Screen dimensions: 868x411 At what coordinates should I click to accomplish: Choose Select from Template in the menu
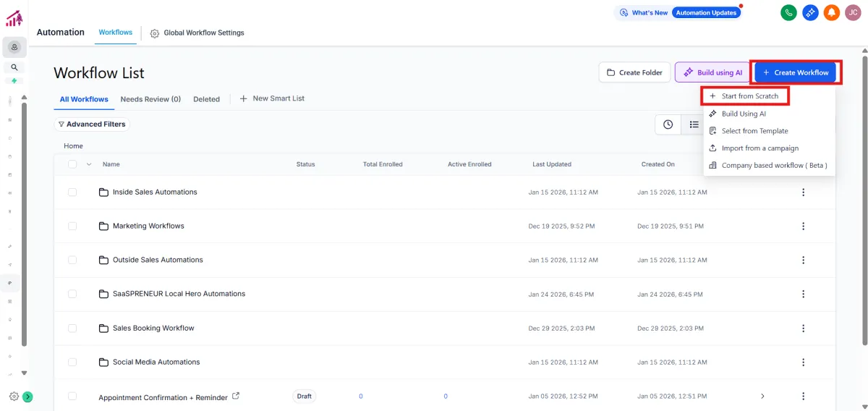coord(754,131)
